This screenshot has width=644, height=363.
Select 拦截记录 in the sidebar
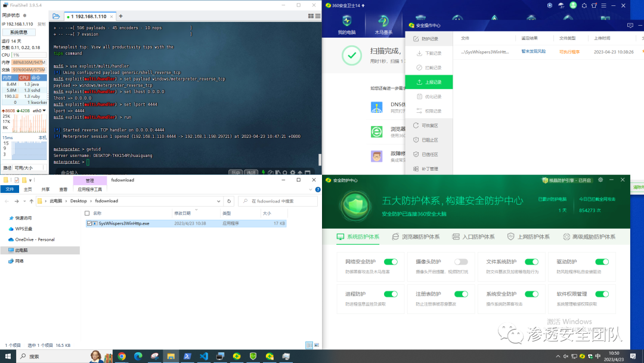pos(429,67)
